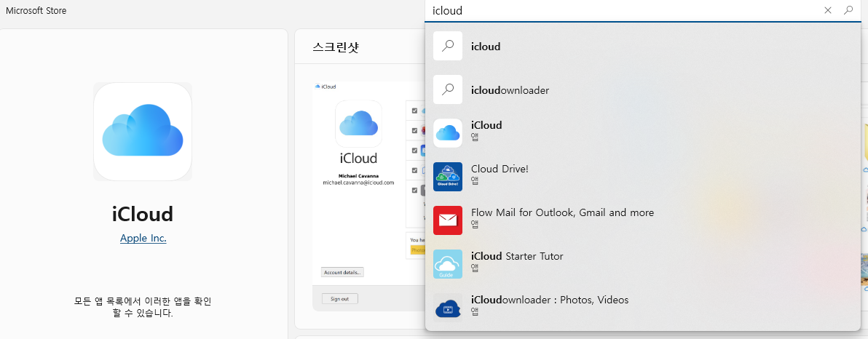Open the iCloud screenshot thumbnail
Image resolution: width=868 pixels, height=339 pixels.
coord(368,196)
